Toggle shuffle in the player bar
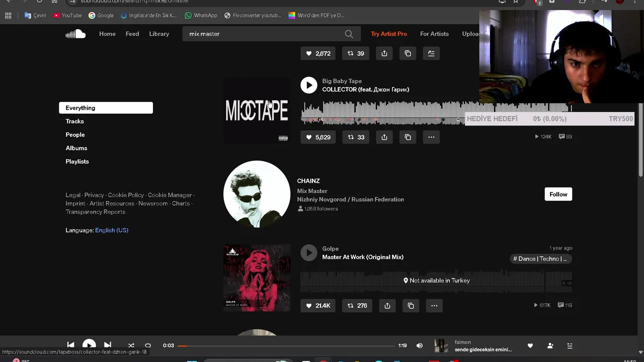 pos(131,345)
